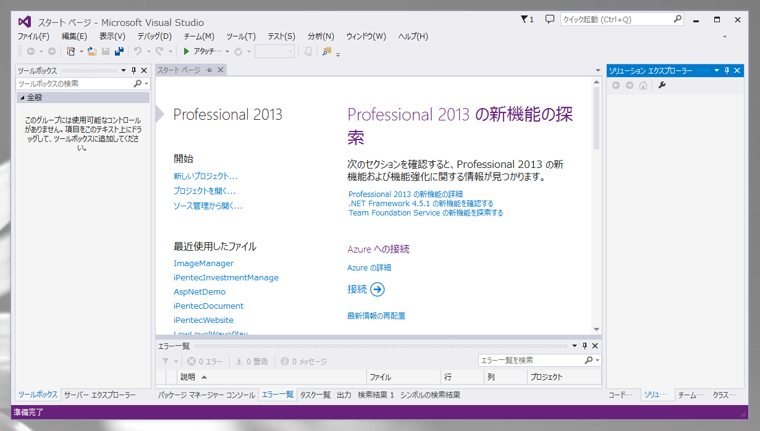This screenshot has width=760, height=431.
Task: Switch to サーバー エクスプローラー tab
Action: [100, 395]
